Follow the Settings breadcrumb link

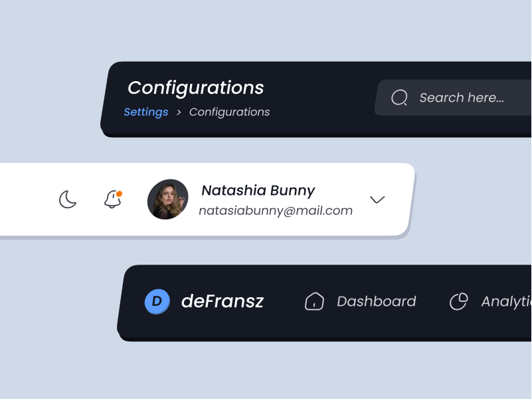click(146, 112)
